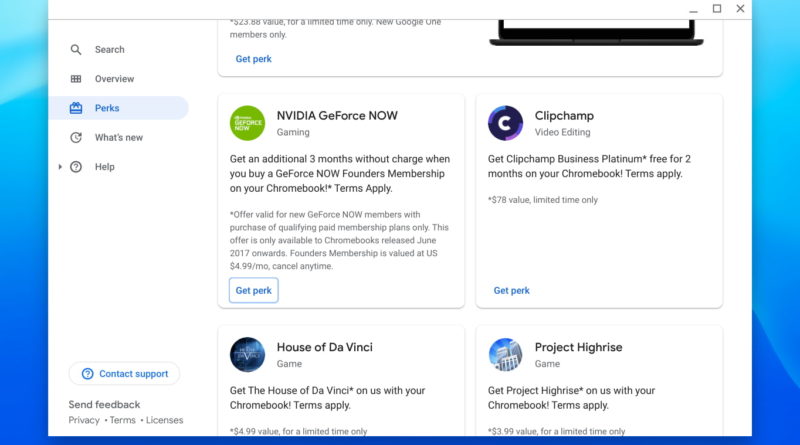Click the NVIDIA GeForce NOW title
The height and width of the screenshot is (445, 800).
pos(337,115)
